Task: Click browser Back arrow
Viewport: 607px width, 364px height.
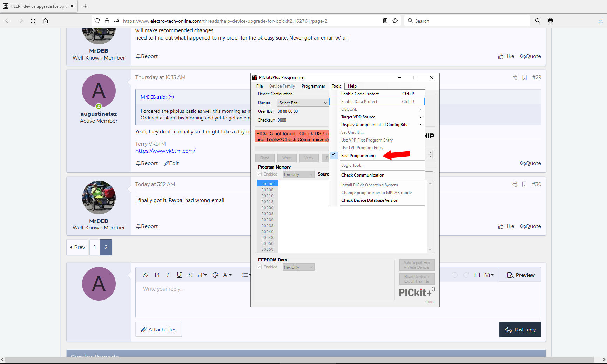Action: tap(8, 21)
